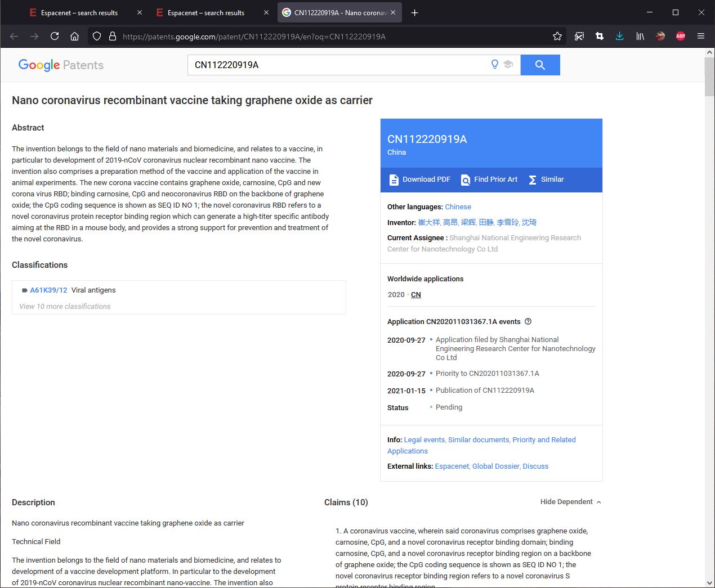Click the Google Patents search input field
Image resolution: width=715 pixels, height=588 pixels.
click(x=338, y=65)
